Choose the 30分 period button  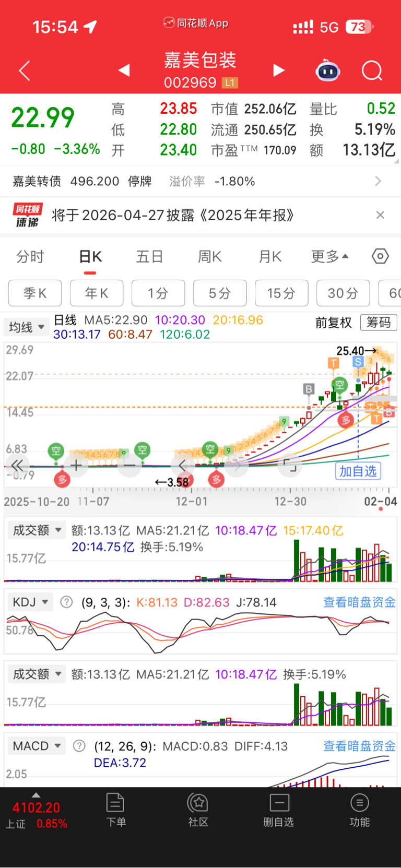tap(343, 293)
